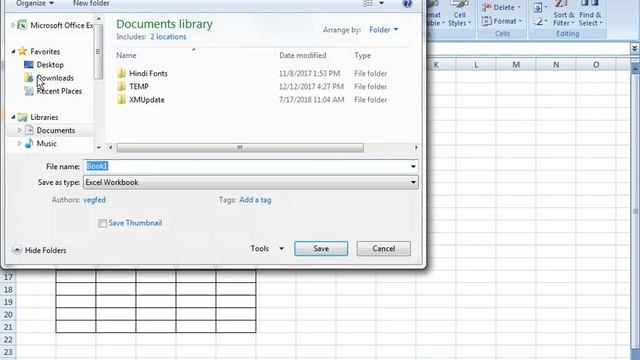The width and height of the screenshot is (640, 360).
Task: Click the vegfed author name
Action: 94,200
